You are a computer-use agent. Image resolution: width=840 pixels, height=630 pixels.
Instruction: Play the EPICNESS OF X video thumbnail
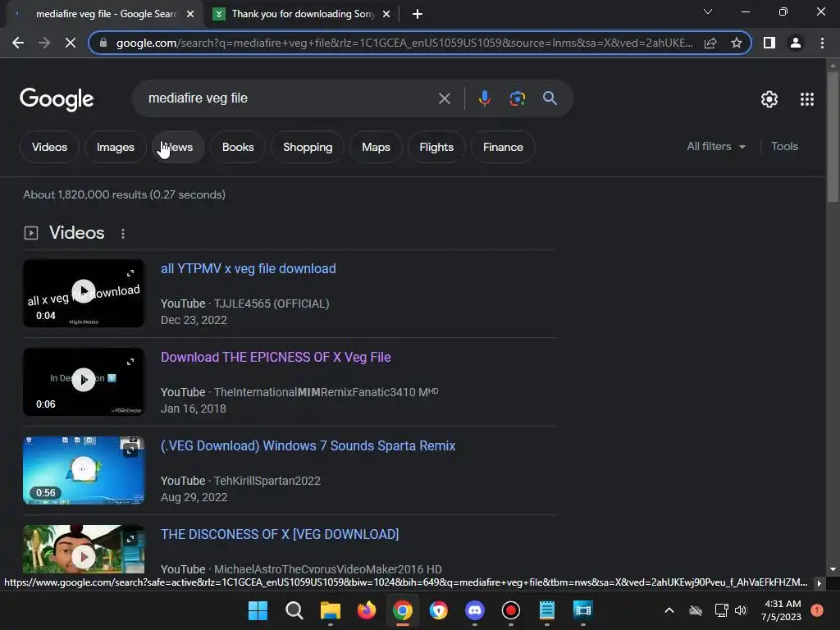[84, 381]
